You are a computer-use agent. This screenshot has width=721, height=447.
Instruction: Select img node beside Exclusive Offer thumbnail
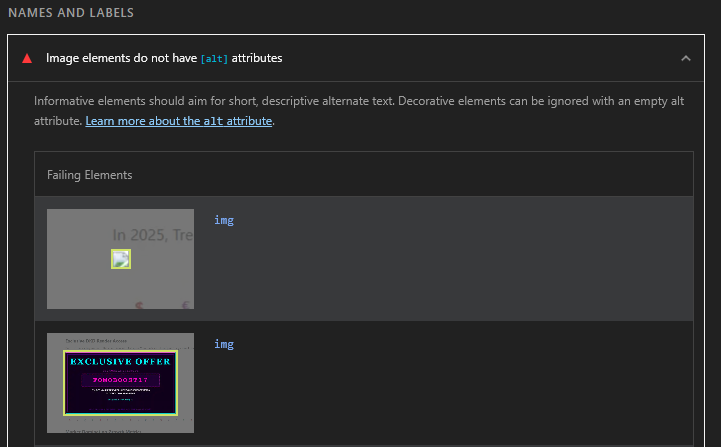click(x=224, y=344)
